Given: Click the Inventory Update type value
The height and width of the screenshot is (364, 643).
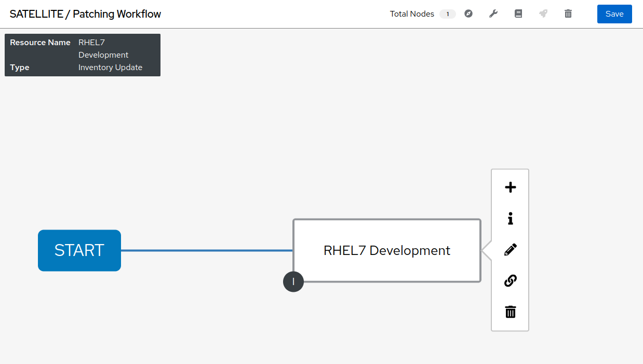Looking at the screenshot, I should (110, 68).
